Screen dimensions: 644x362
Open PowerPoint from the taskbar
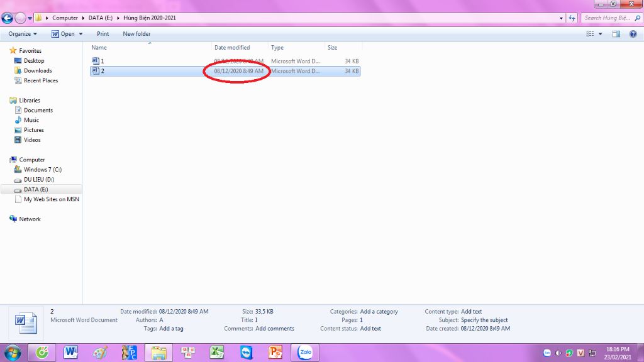[x=275, y=353]
